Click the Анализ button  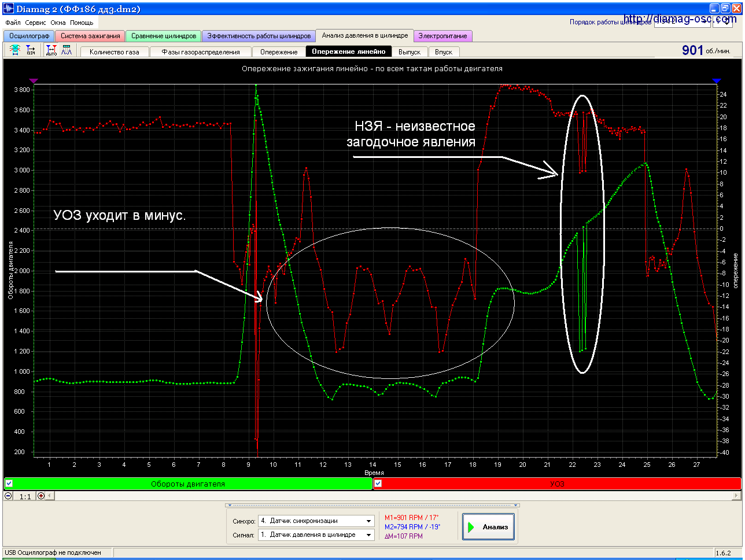pyautogui.click(x=489, y=526)
